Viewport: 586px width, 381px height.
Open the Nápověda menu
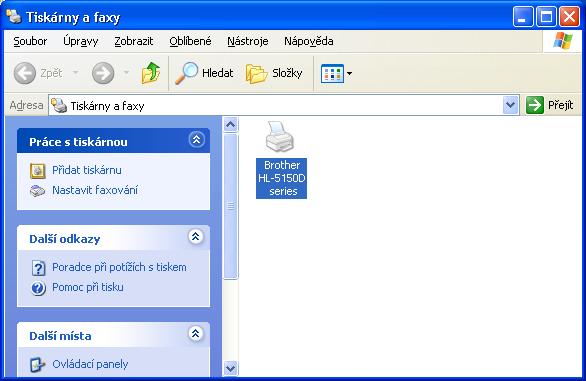(x=309, y=41)
